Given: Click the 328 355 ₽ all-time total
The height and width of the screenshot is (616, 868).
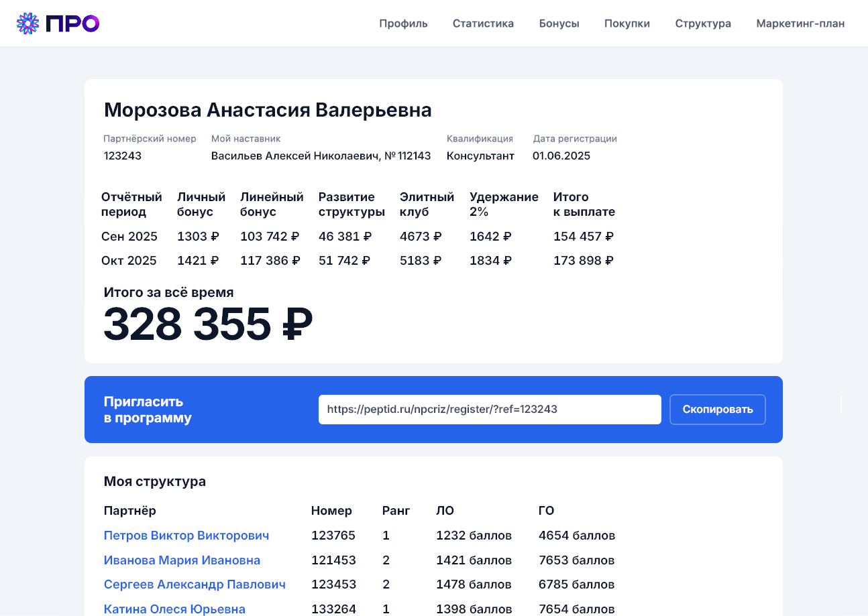Looking at the screenshot, I should [x=209, y=324].
